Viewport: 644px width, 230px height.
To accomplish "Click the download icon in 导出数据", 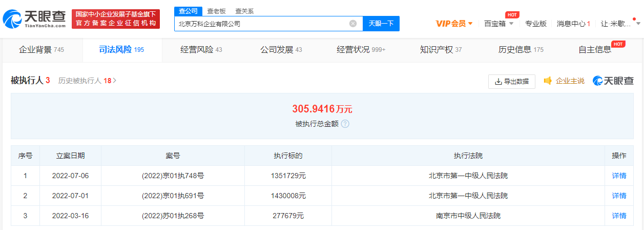I will coord(498,82).
